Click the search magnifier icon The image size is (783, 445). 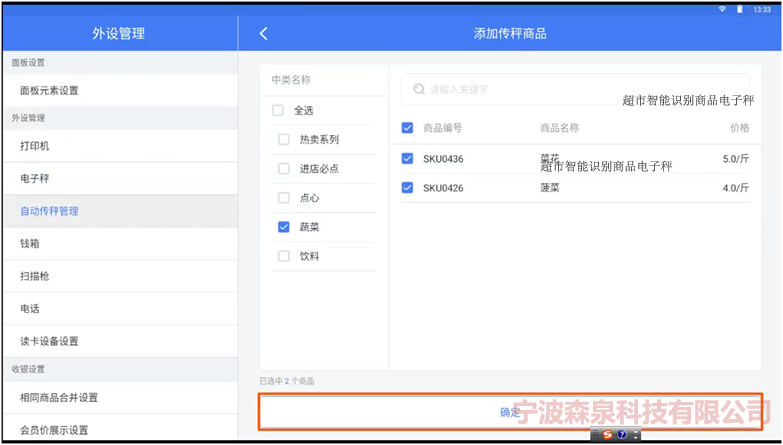[x=419, y=89]
